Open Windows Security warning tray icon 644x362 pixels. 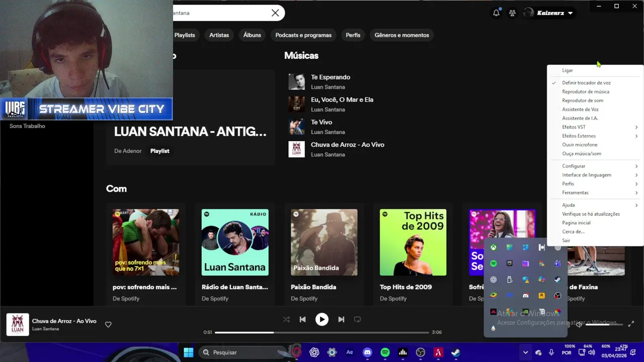tap(526, 280)
